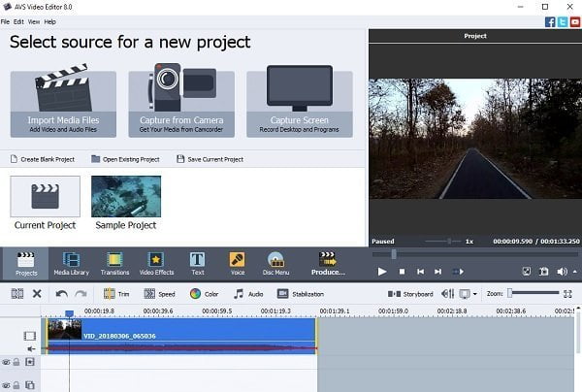Click Capture from Camera card
The image size is (582, 392).
pos(181,104)
